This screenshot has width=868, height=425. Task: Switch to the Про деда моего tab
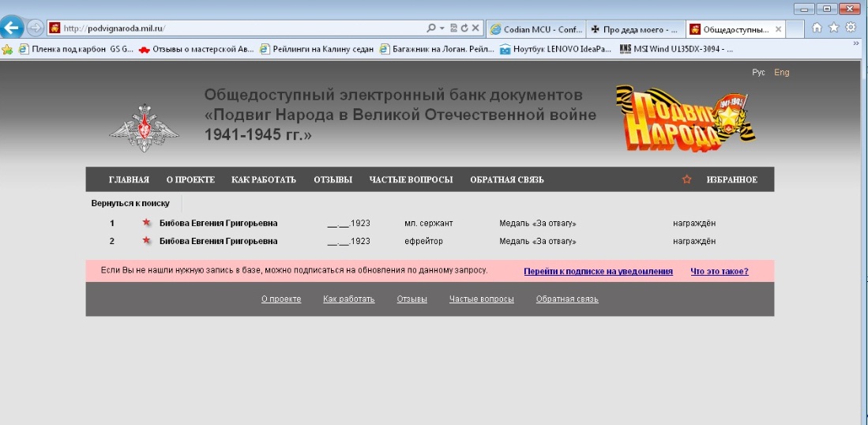tap(636, 29)
